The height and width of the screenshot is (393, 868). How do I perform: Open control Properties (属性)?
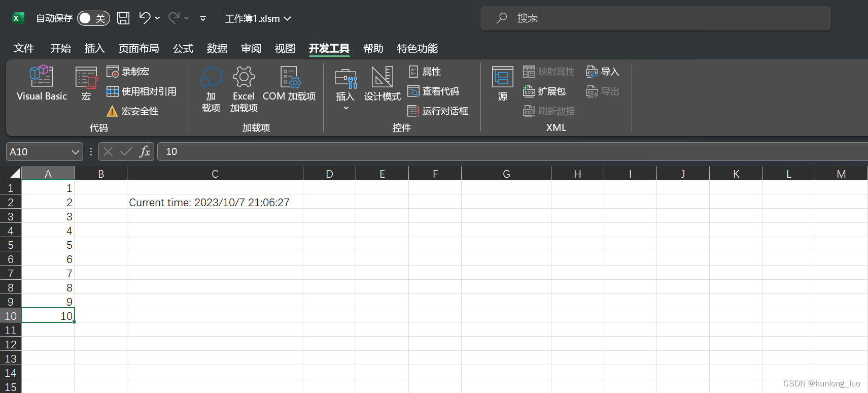(425, 72)
